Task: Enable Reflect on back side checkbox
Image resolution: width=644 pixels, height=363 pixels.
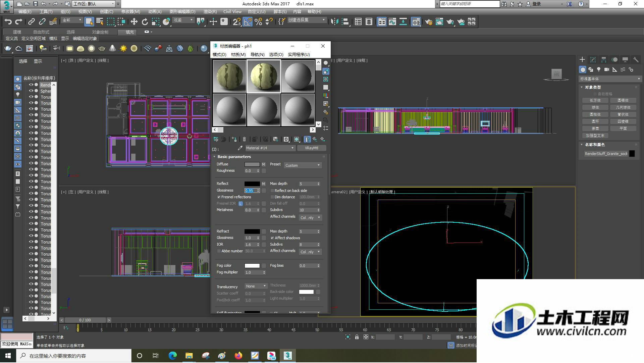Action: coord(272,191)
